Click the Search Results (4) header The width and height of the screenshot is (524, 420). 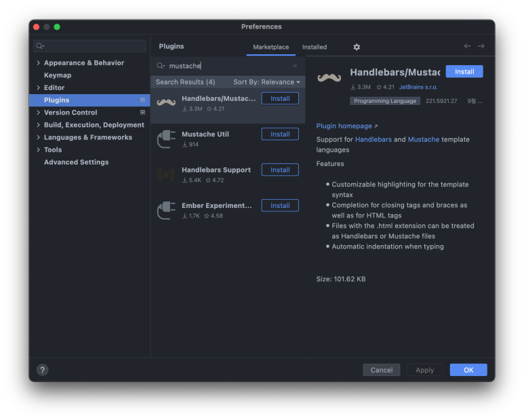point(186,82)
